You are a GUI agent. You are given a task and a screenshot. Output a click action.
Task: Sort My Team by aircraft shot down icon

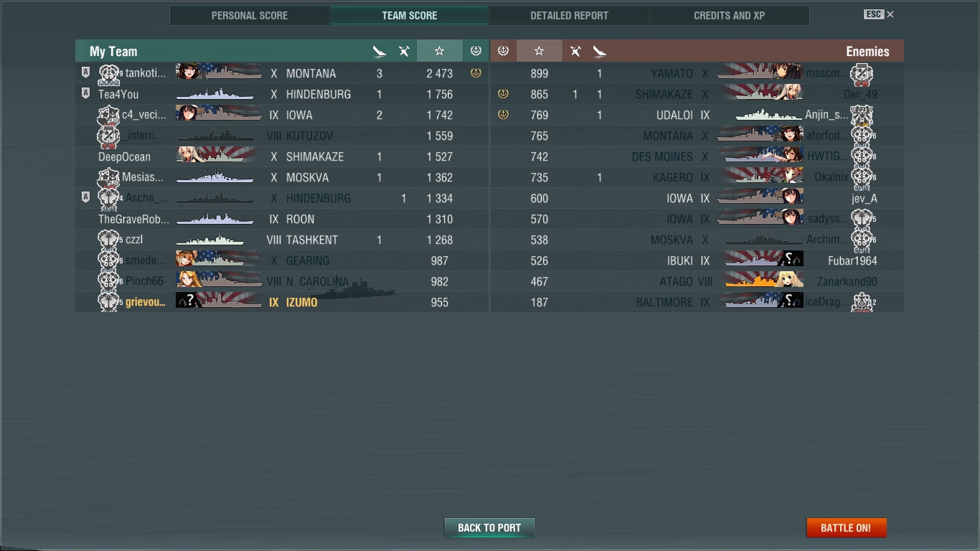tap(404, 51)
